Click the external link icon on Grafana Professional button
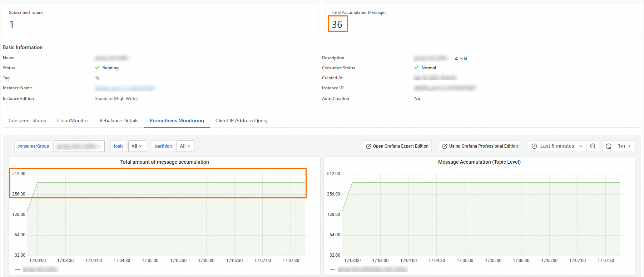 pyautogui.click(x=445, y=146)
